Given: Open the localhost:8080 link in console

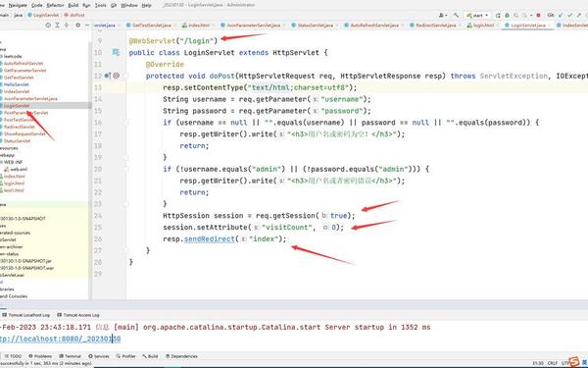Looking at the screenshot, I should point(60,339).
